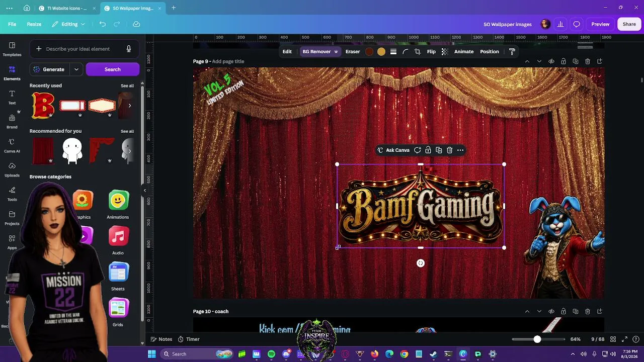Click the Share button
This screenshot has height=362, width=644.
[629, 24]
